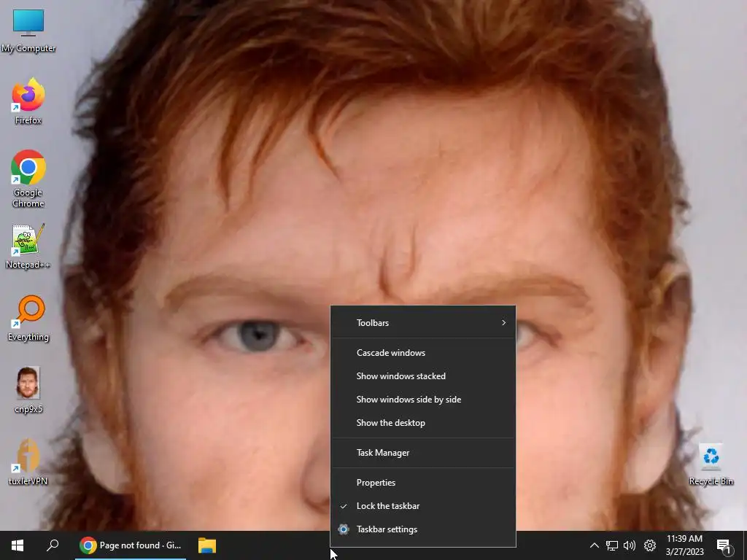The image size is (747, 560).
Task: Open Properties from context menu
Action: point(423,483)
